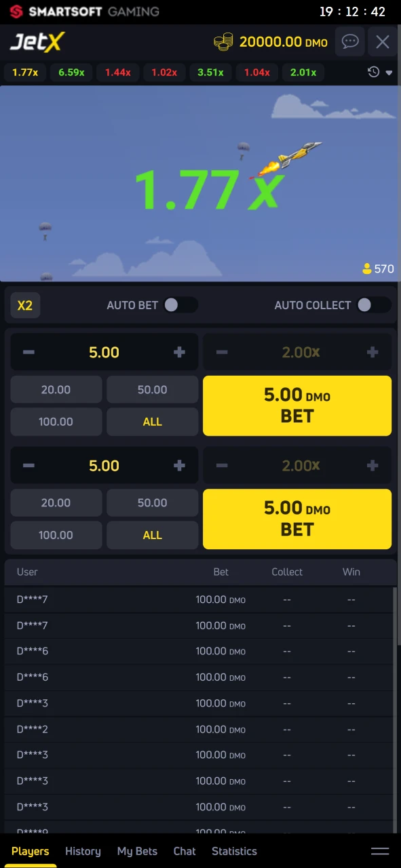This screenshot has height=868, width=401.
Task: Select the X2 multiplier button
Action: coord(24,305)
